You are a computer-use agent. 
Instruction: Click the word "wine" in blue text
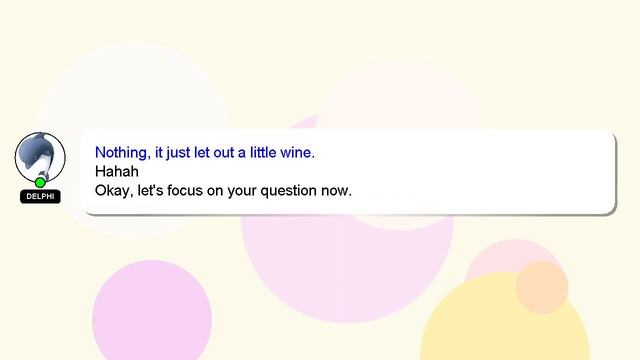click(x=298, y=153)
